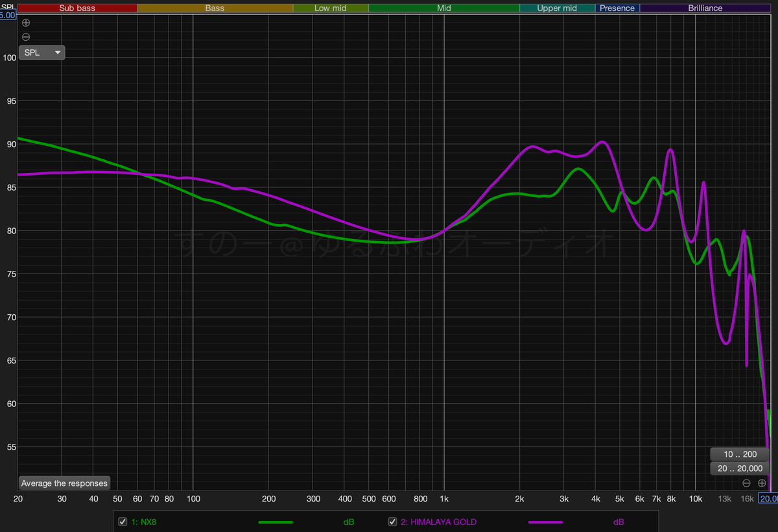Click the 10k label on the frequency axis

click(x=695, y=499)
